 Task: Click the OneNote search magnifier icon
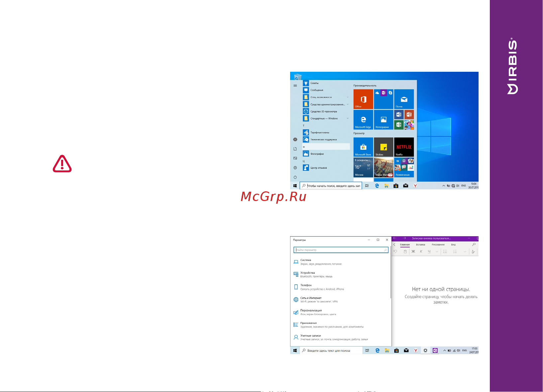(474, 245)
